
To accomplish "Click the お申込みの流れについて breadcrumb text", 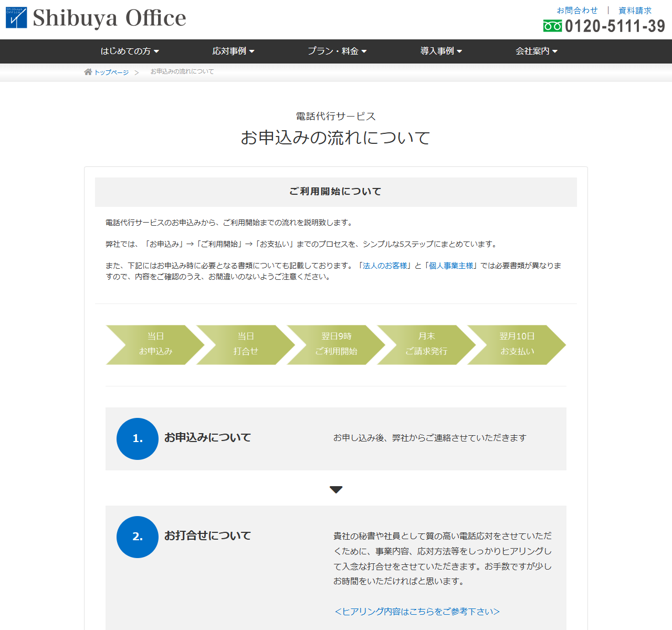I will (182, 71).
